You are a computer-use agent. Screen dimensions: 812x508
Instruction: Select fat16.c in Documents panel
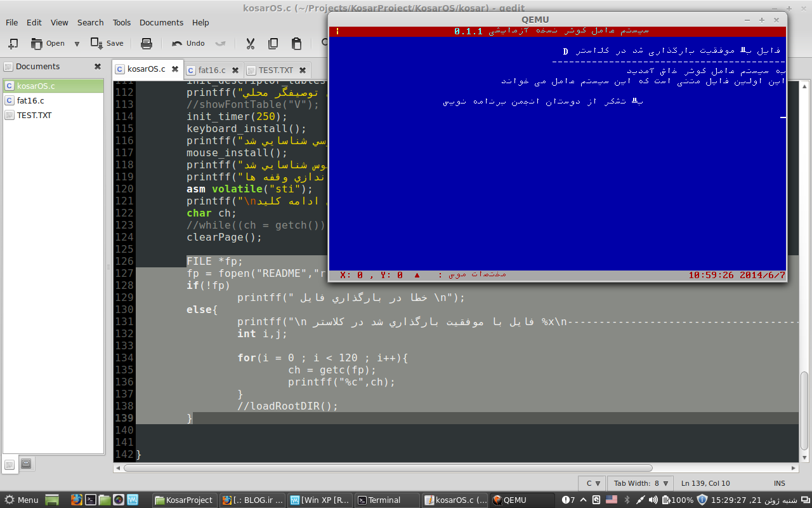coord(53,100)
